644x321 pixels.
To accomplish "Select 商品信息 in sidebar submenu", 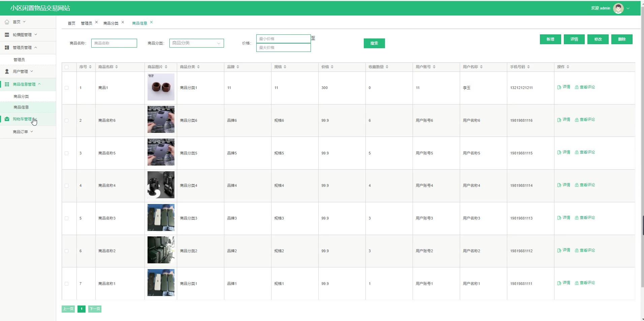I will [21, 107].
